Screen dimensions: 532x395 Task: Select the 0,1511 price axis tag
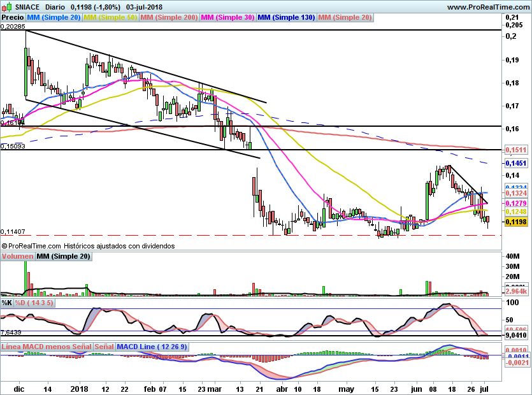click(x=515, y=150)
